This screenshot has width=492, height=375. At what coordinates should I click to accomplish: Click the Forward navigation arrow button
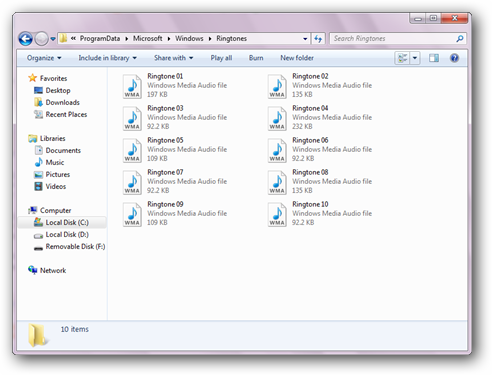(41, 39)
